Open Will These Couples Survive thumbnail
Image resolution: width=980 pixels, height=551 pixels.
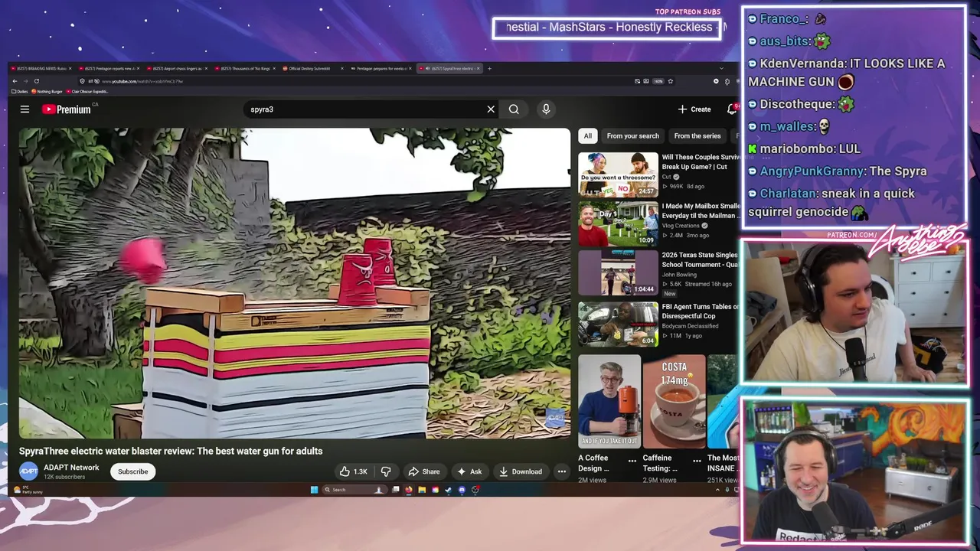click(618, 174)
